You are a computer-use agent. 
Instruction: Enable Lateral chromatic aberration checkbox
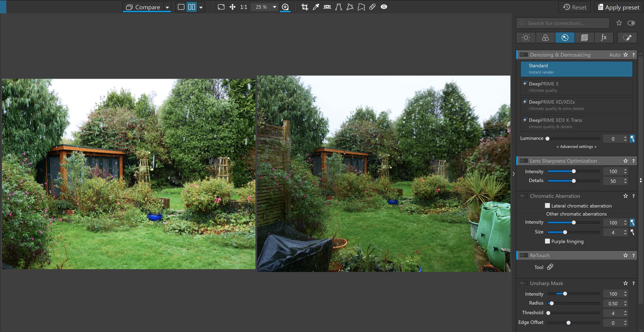click(547, 206)
